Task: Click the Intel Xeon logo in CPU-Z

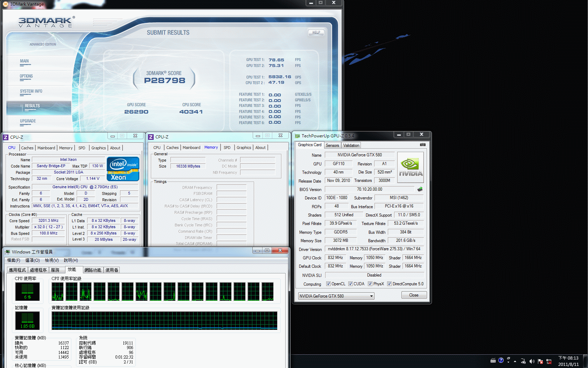Action: tap(123, 169)
